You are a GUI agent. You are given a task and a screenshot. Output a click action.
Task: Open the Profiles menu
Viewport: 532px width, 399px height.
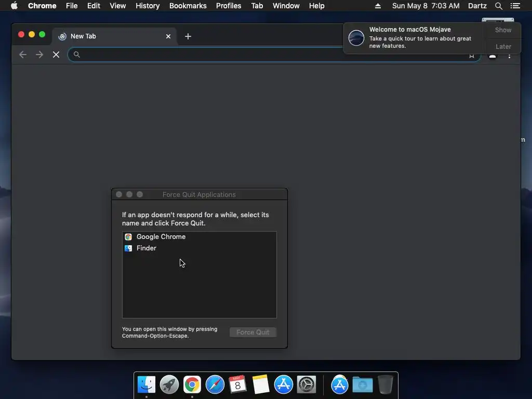[x=229, y=6]
